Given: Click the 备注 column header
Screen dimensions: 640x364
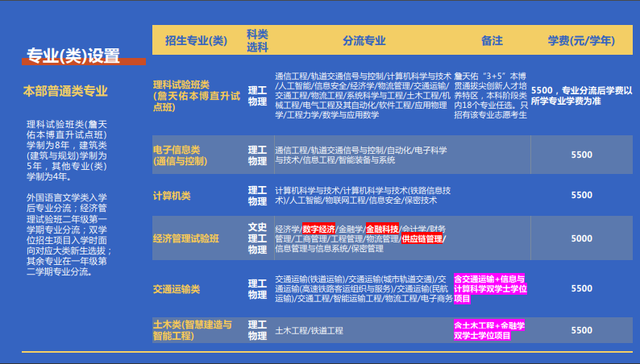Looking at the screenshot, I should tap(492, 41).
